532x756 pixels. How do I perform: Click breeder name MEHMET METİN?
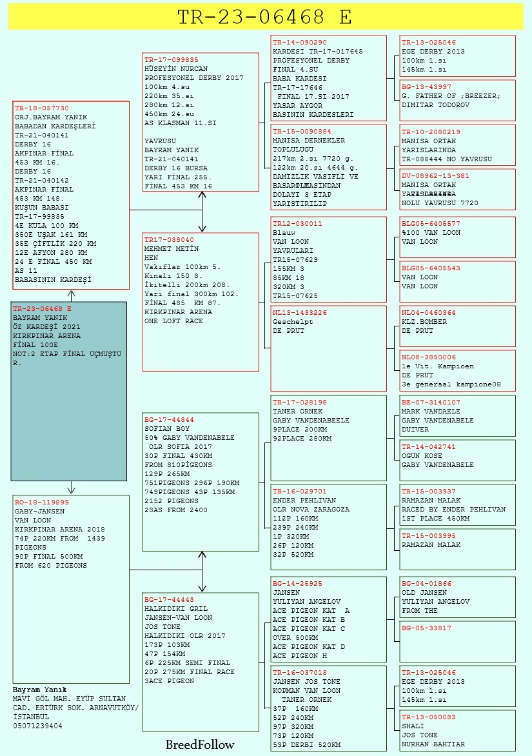pyautogui.click(x=172, y=249)
